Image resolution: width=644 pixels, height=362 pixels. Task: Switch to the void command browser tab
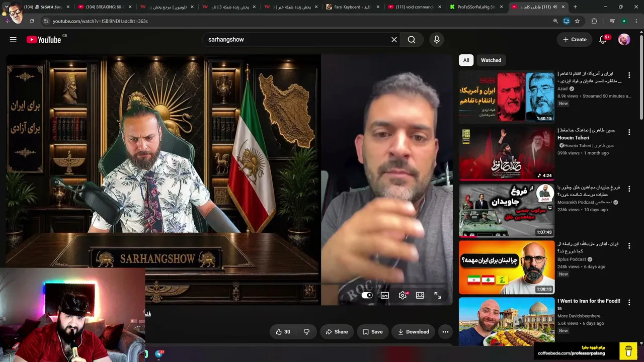coord(415,7)
